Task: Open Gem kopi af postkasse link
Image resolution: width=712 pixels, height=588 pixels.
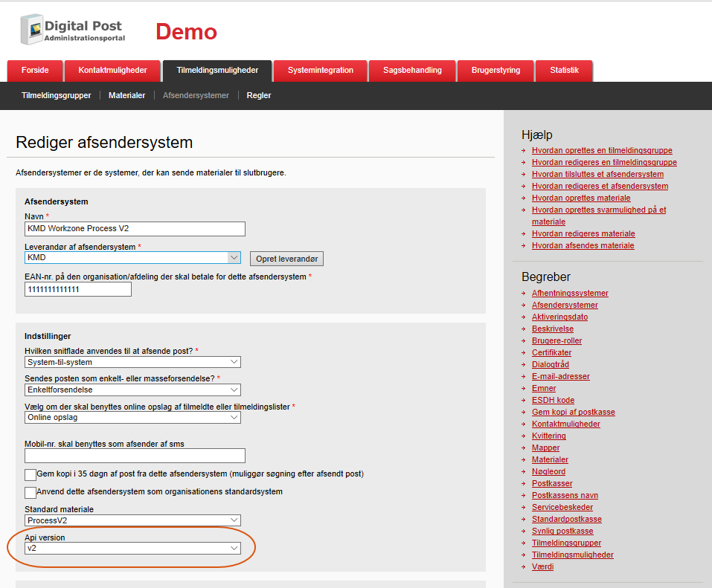Action: [x=574, y=412]
